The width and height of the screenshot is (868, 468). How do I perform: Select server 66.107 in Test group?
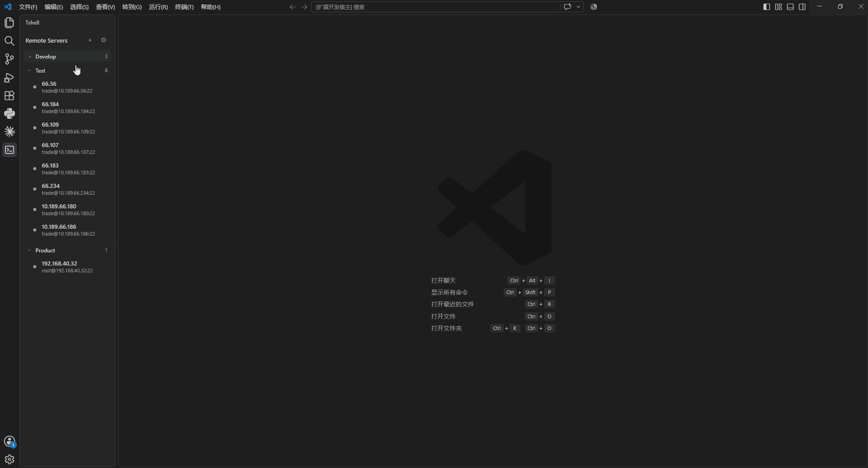pos(67,148)
